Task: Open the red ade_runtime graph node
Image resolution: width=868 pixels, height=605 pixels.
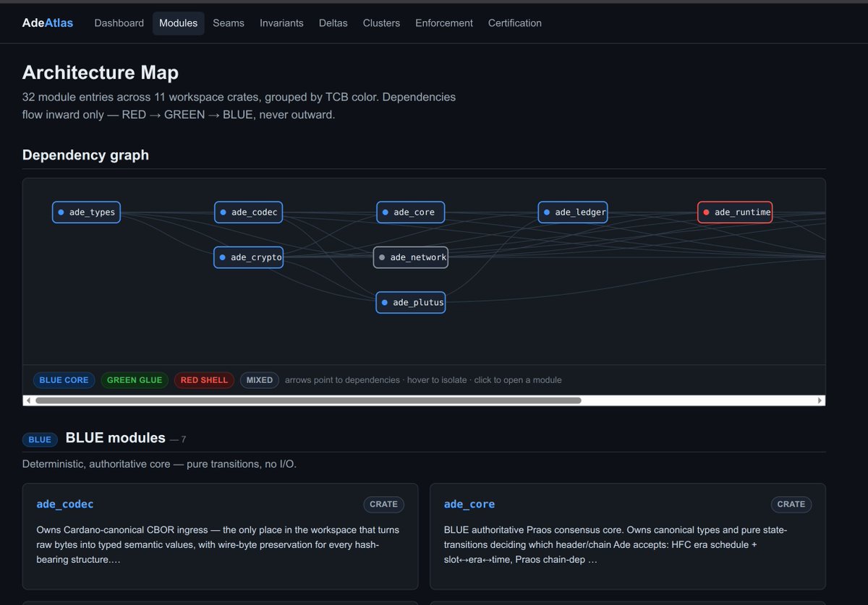Action: click(734, 213)
